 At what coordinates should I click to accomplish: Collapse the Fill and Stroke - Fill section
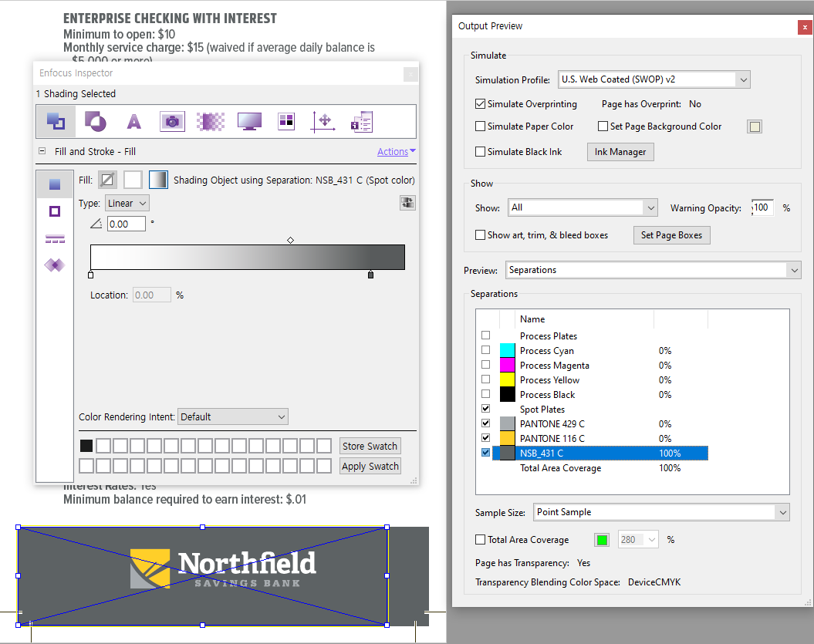coord(42,151)
